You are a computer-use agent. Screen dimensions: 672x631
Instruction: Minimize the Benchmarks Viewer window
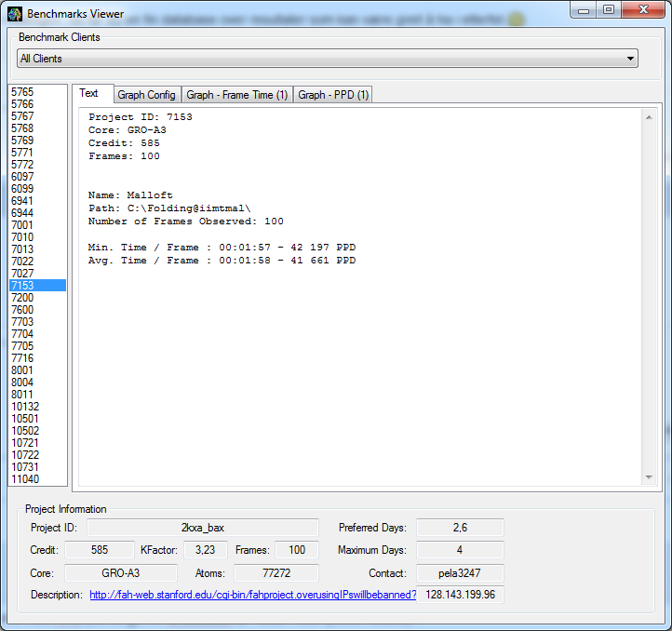point(584,9)
